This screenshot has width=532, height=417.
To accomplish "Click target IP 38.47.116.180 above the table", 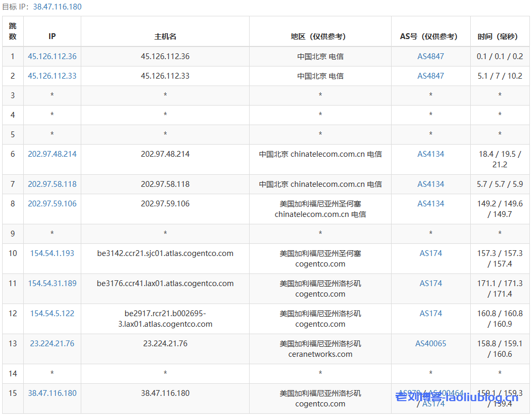I will click(57, 7).
